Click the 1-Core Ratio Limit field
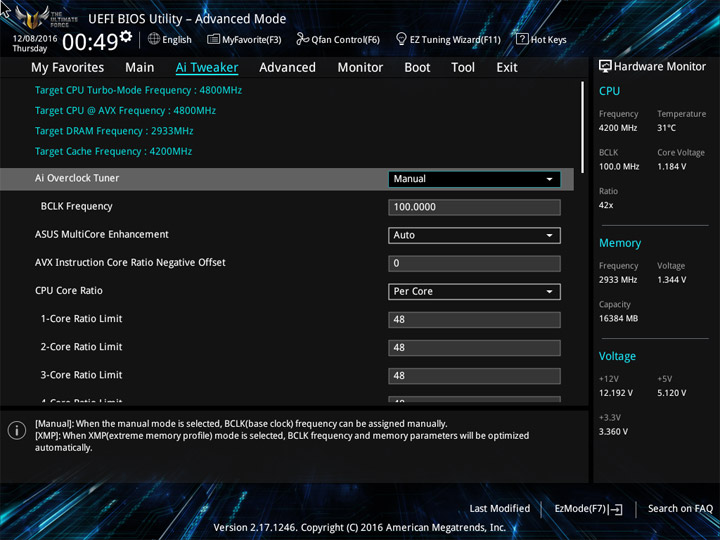The image size is (720, 540). pyautogui.click(x=474, y=320)
